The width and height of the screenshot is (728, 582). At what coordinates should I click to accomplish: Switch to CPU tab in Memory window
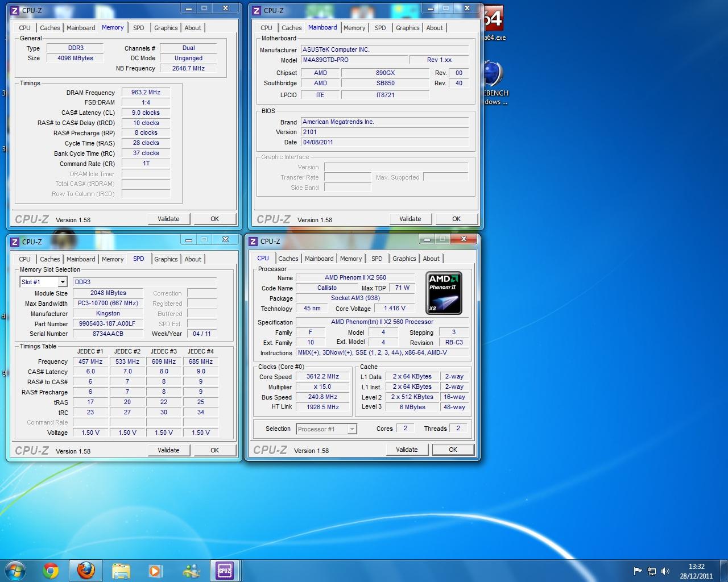(x=24, y=28)
